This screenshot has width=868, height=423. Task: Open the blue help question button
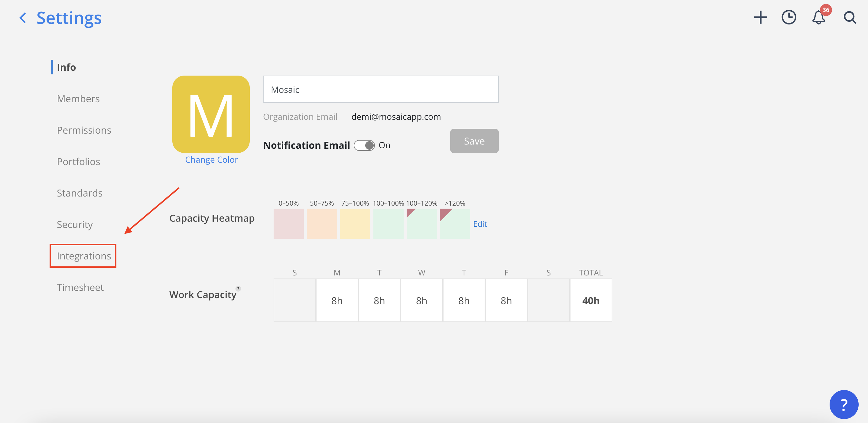(844, 404)
